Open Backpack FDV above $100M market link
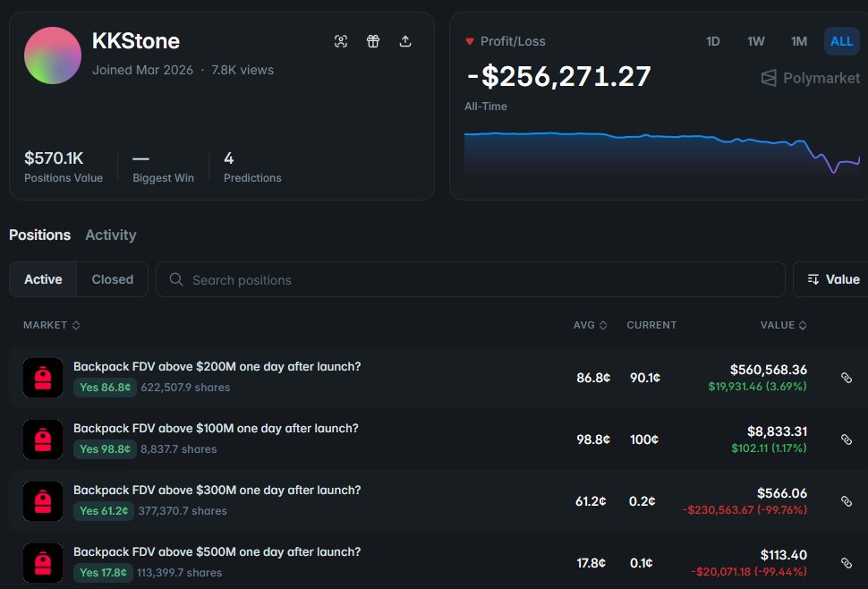The height and width of the screenshot is (589, 868). click(216, 429)
